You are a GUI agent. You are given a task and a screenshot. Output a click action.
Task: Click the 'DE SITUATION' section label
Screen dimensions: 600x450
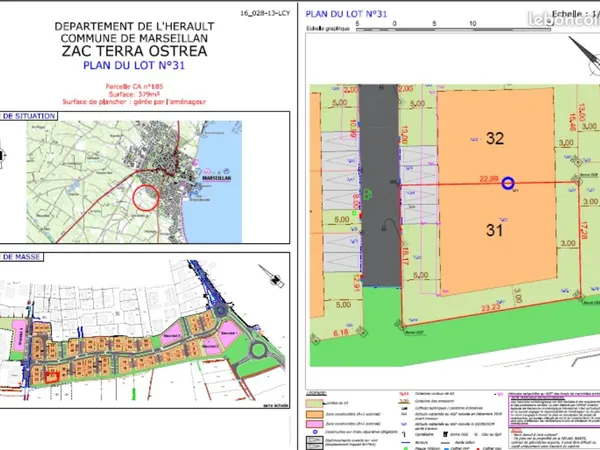[x=29, y=116]
